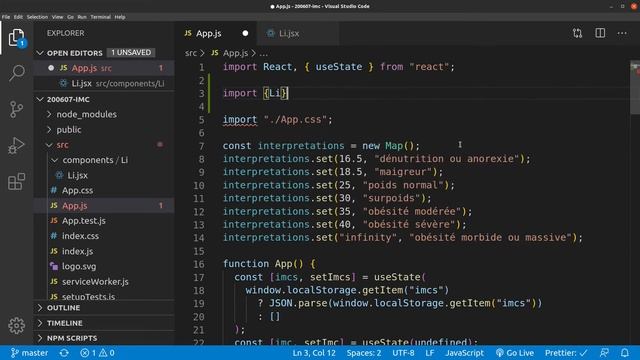Place cursor on function App() line
Image resolution: width=640 pixels, height=360 pixels.
click(x=269, y=264)
